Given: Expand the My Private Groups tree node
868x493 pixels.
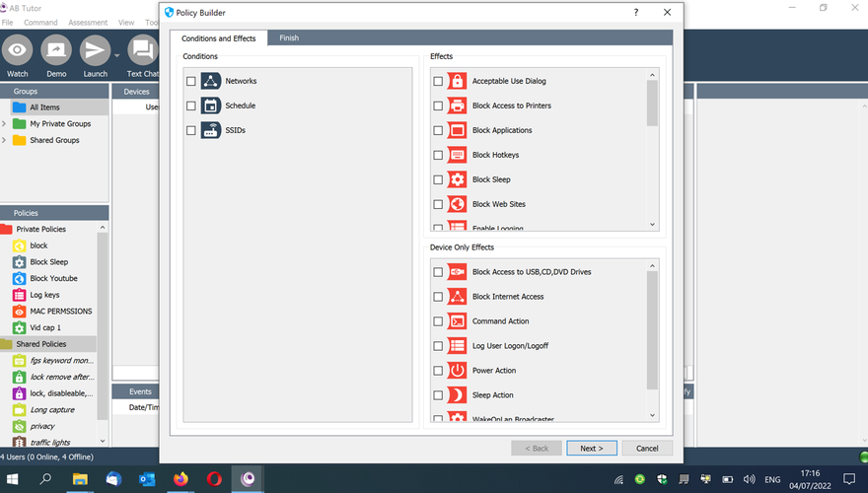Looking at the screenshot, I should point(4,124).
